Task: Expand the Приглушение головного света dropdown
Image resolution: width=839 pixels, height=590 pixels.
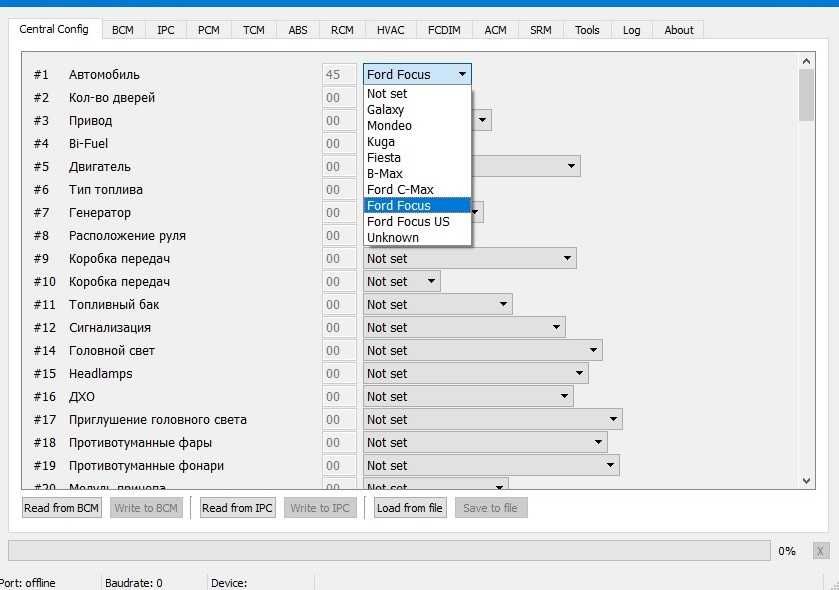Action: (493, 419)
